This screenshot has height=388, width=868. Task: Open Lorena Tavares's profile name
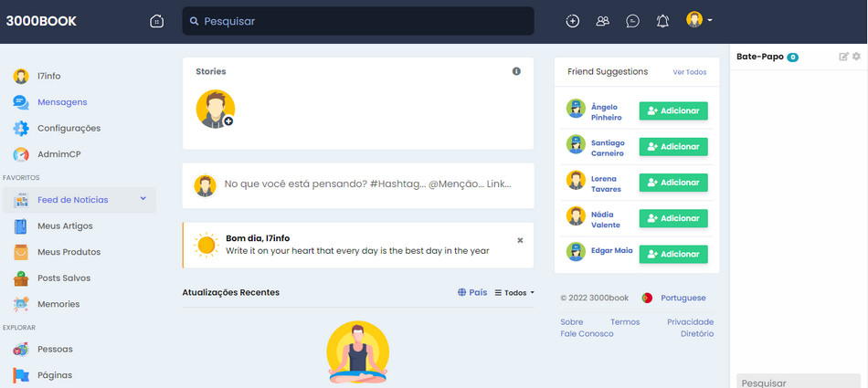pyautogui.click(x=606, y=184)
